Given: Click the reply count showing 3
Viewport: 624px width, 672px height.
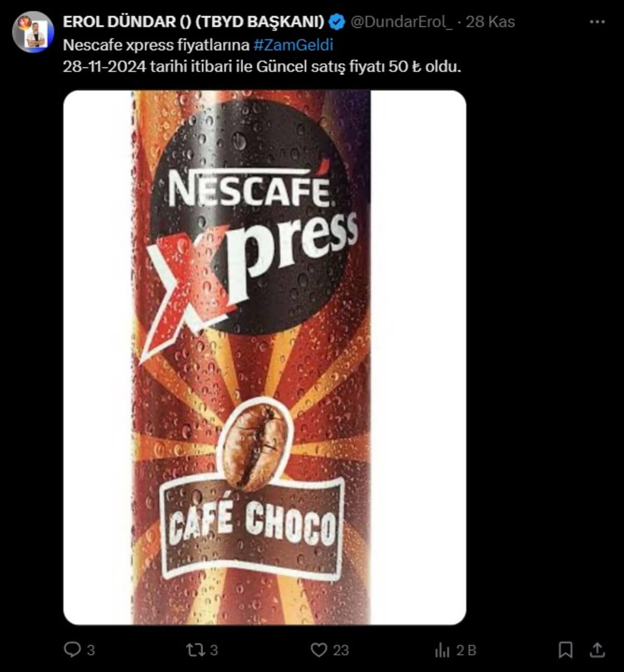Looking at the screenshot, I should pyautogui.click(x=90, y=648).
